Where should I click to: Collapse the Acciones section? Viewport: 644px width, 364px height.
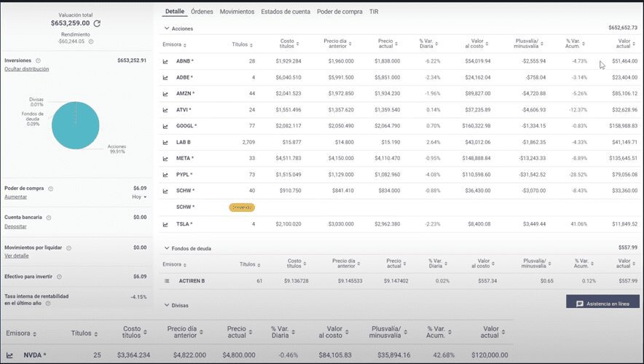(x=166, y=28)
